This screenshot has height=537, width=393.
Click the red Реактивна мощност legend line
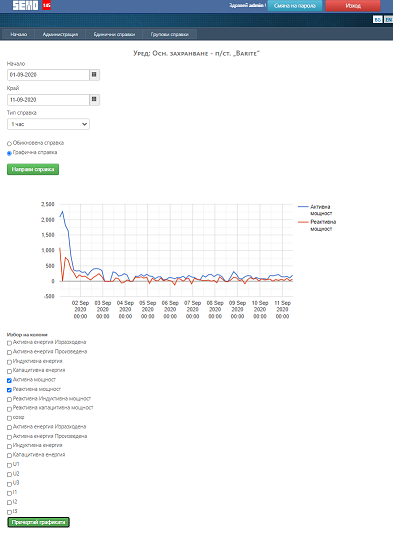[x=303, y=222]
